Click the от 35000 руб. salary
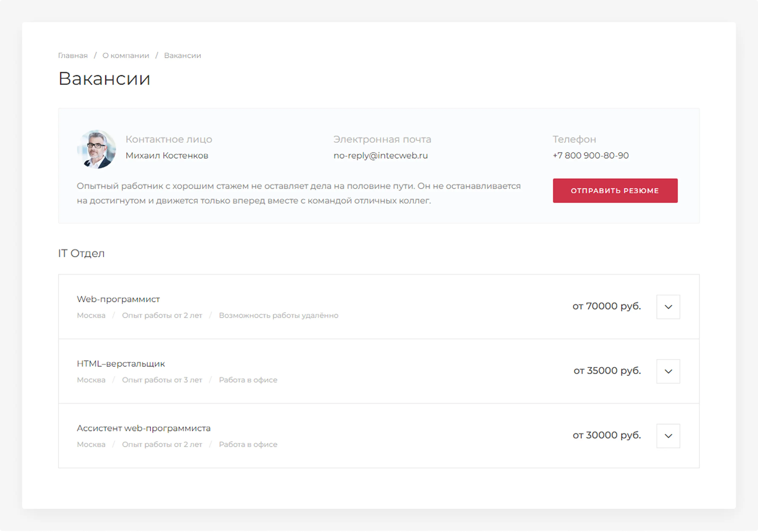This screenshot has width=758, height=532. pos(607,371)
